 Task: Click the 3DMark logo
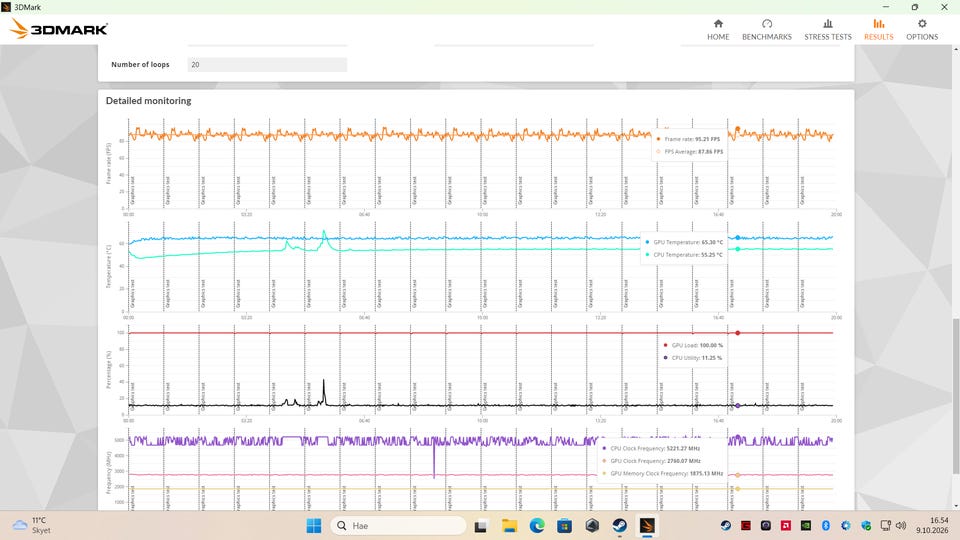[x=59, y=29]
